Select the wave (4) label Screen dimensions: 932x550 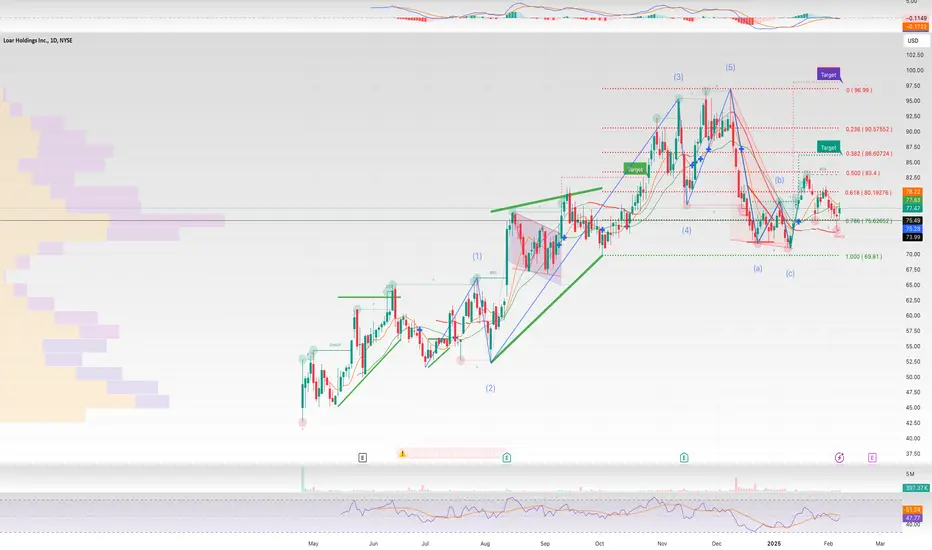(687, 230)
